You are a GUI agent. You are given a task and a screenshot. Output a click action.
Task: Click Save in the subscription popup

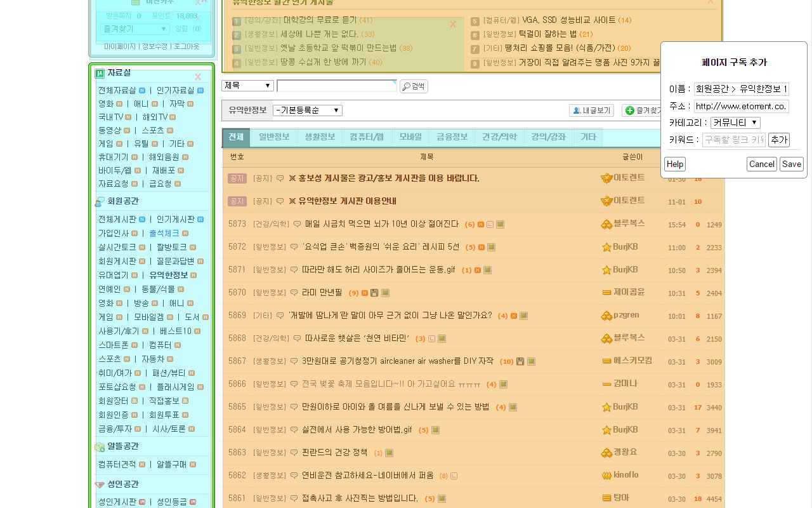(x=791, y=164)
